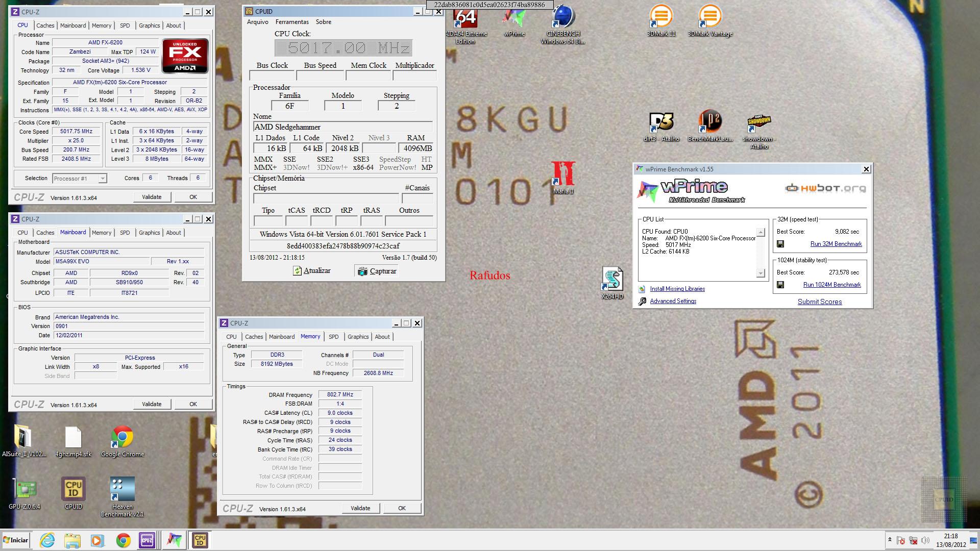Switch to wPrime taskbar button
The height and width of the screenshot is (551, 980).
pyautogui.click(x=174, y=540)
